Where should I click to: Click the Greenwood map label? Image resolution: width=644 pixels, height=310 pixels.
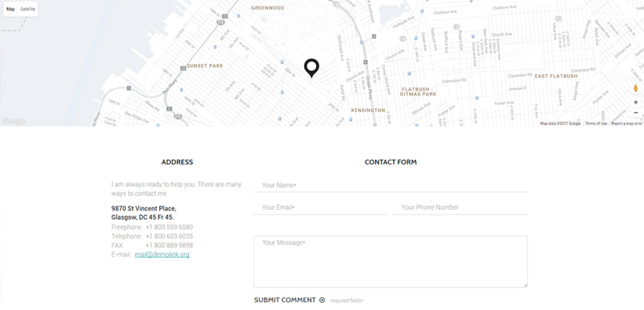point(268,8)
